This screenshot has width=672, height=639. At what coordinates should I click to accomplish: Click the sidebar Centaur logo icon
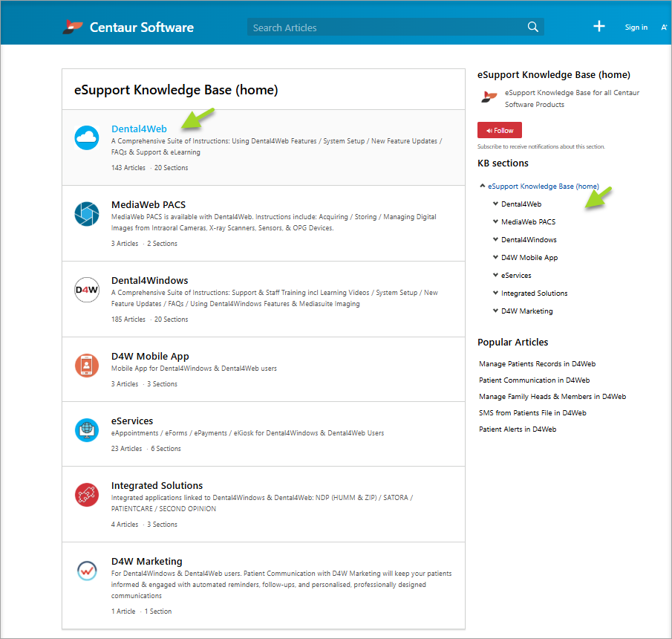(x=489, y=97)
